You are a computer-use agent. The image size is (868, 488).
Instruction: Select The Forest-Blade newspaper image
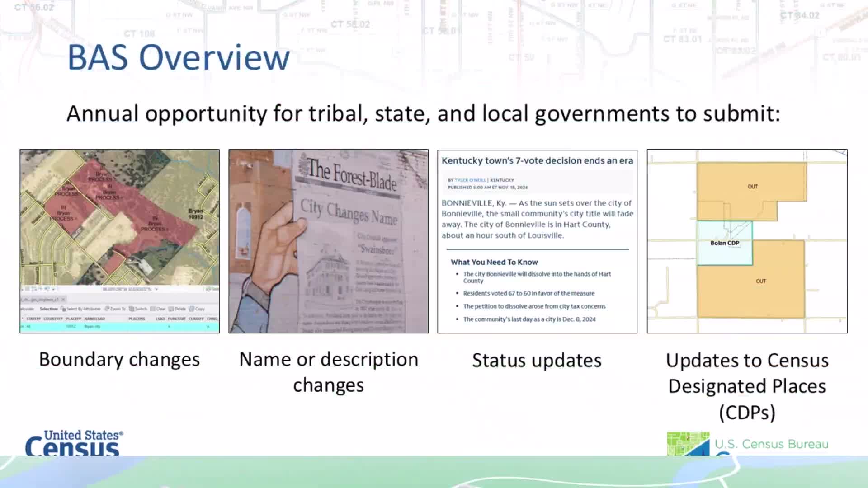point(328,241)
